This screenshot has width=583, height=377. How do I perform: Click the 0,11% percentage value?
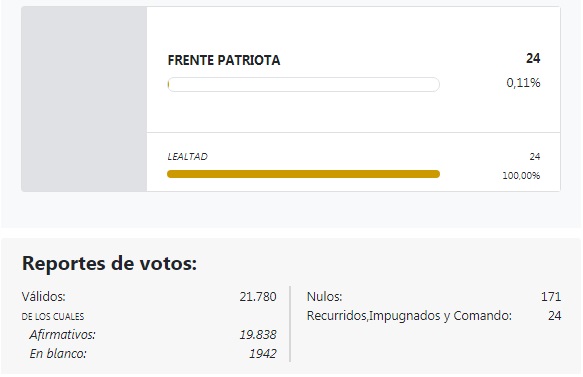pyautogui.click(x=523, y=83)
